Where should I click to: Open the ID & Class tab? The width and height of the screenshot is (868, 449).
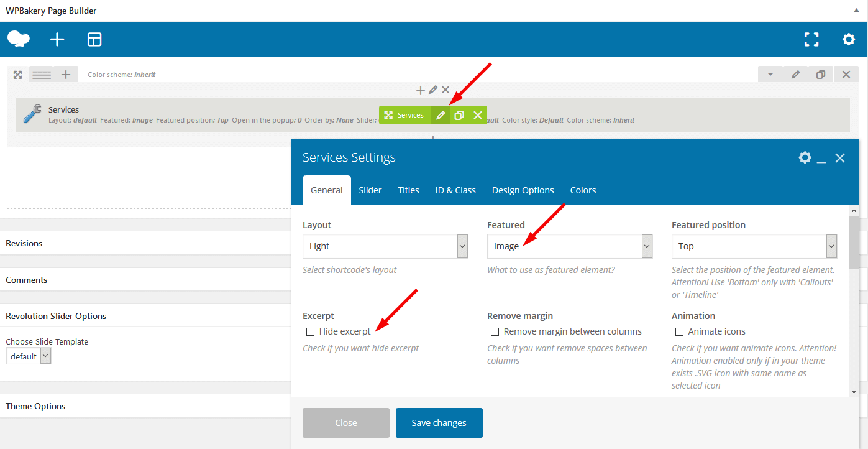tap(455, 190)
